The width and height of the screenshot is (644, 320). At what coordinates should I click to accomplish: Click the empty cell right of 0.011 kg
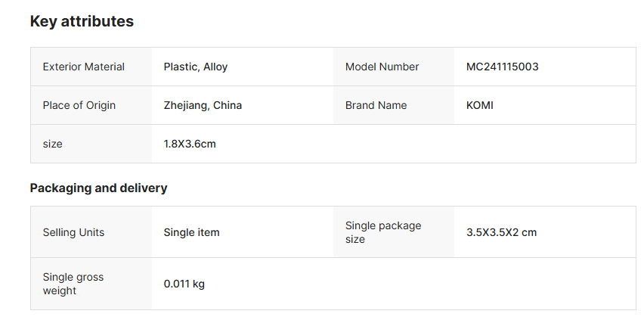484,284
